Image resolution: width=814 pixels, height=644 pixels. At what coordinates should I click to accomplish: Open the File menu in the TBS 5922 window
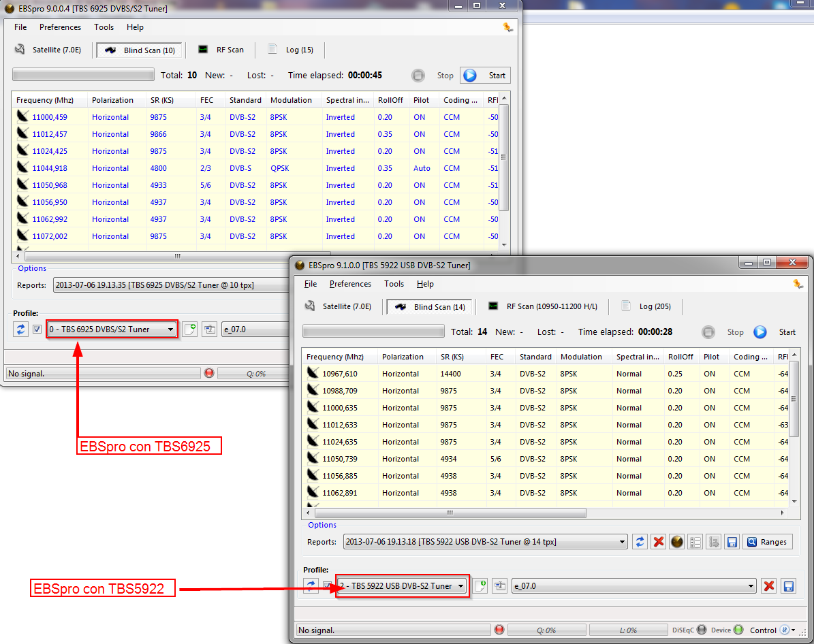pyautogui.click(x=311, y=284)
